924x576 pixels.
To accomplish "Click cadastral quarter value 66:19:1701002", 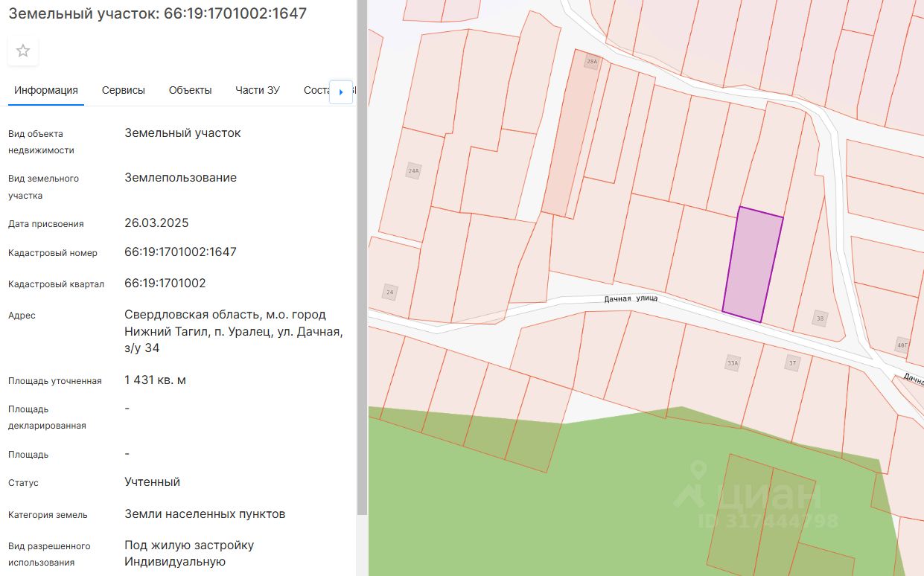I will pos(165,284).
